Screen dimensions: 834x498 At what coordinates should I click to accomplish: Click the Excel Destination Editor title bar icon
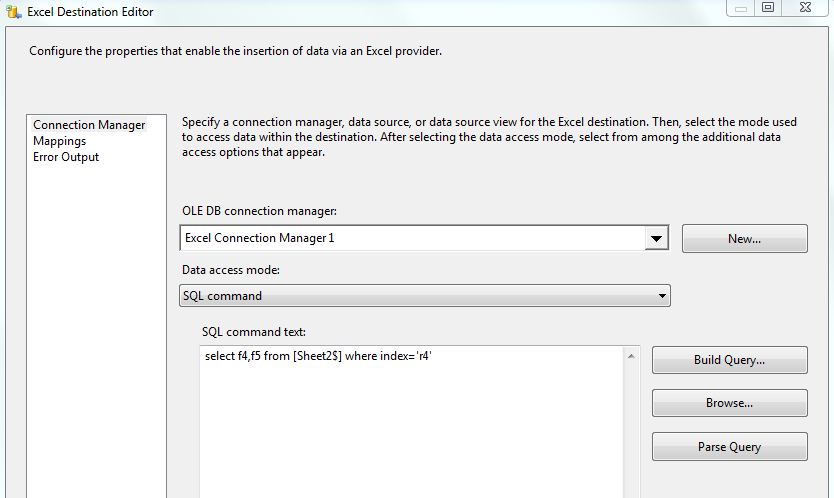pyautogui.click(x=13, y=11)
